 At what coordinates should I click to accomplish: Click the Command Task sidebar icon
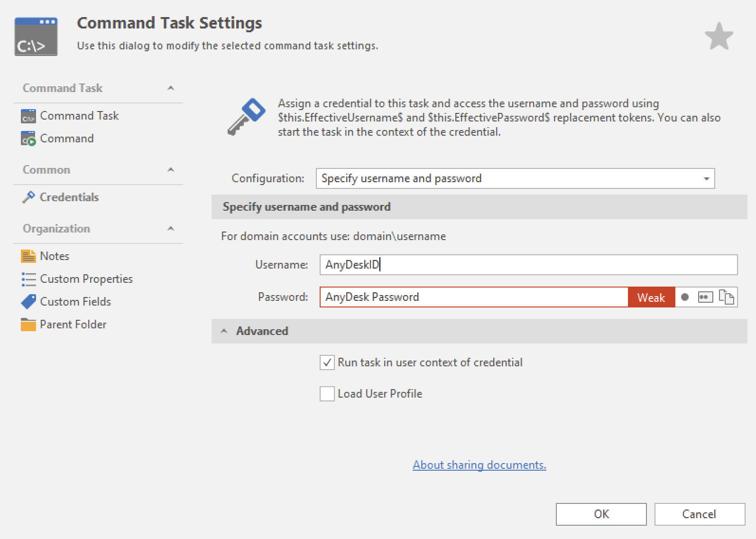coord(28,116)
